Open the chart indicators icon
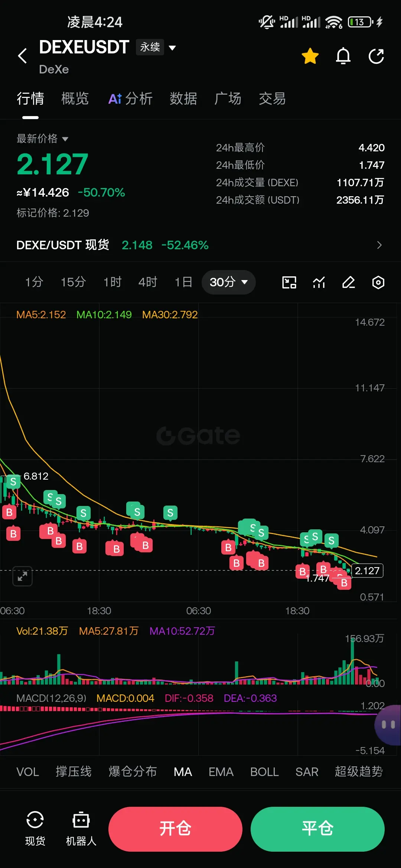 [319, 282]
